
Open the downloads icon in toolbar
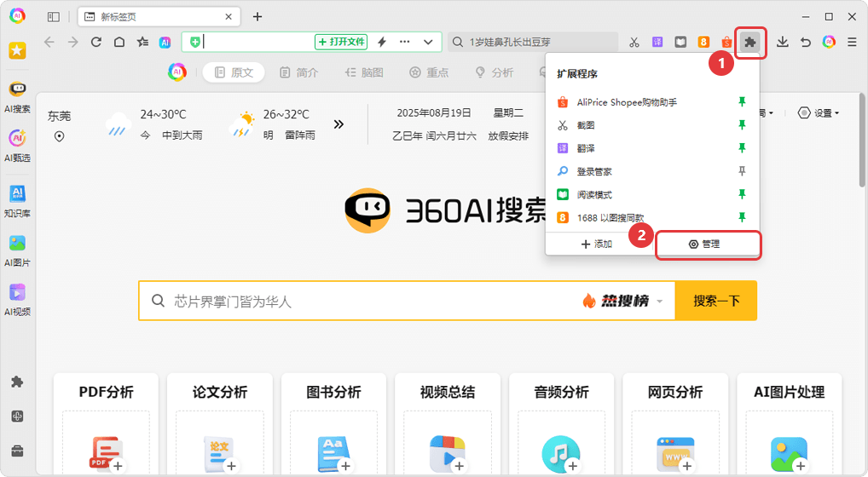783,42
